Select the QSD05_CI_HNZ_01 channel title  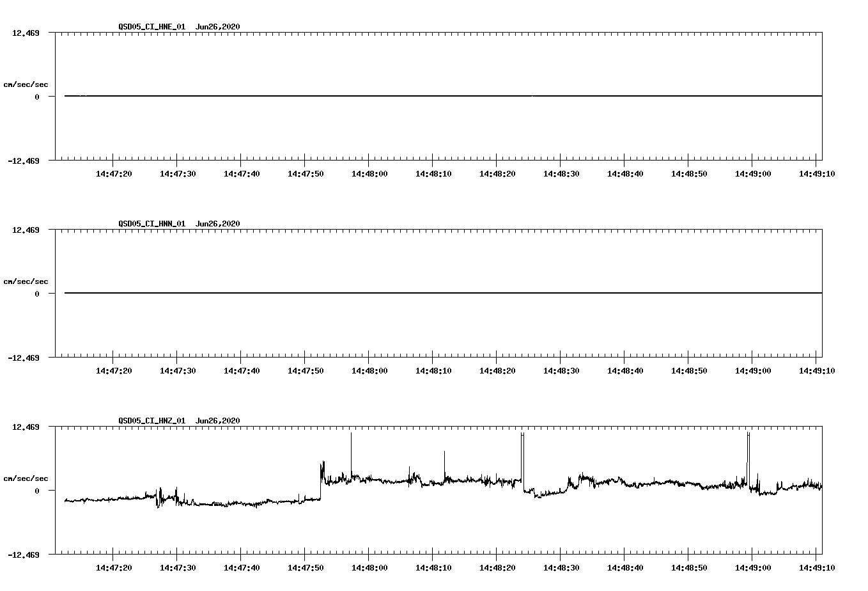point(152,420)
